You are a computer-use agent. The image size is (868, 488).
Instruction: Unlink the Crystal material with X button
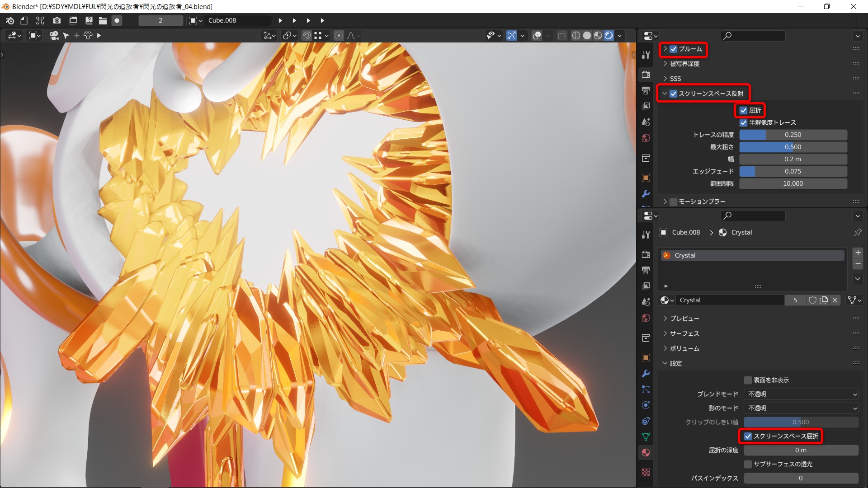tap(835, 300)
